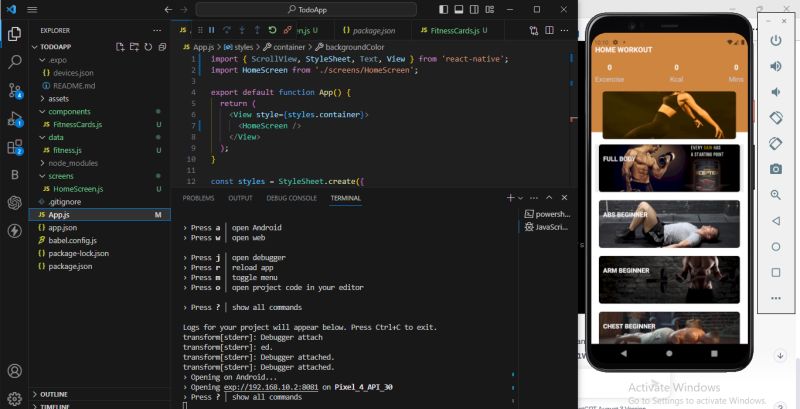Screen dimensions: 800x409
Task: Switch to the PROBLEMS tab
Action: point(198,198)
